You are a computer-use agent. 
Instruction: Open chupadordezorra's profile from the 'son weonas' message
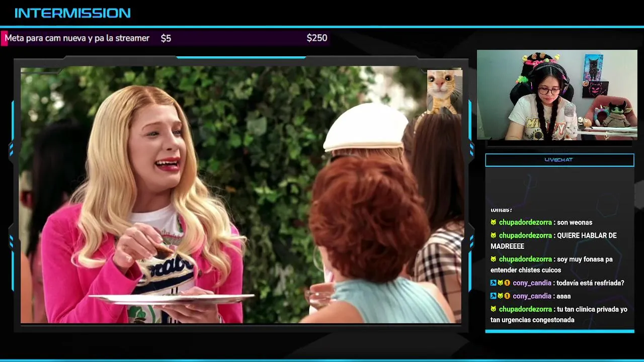525,222
